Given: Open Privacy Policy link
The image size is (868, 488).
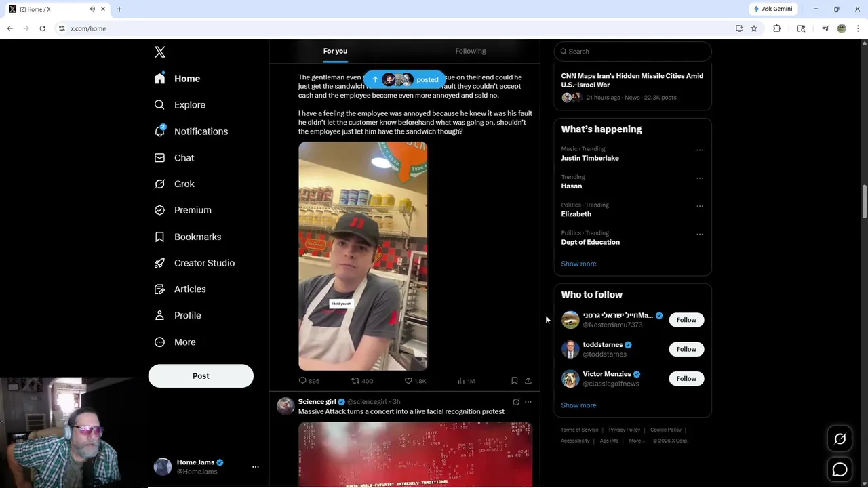Looking at the screenshot, I should coord(624,430).
